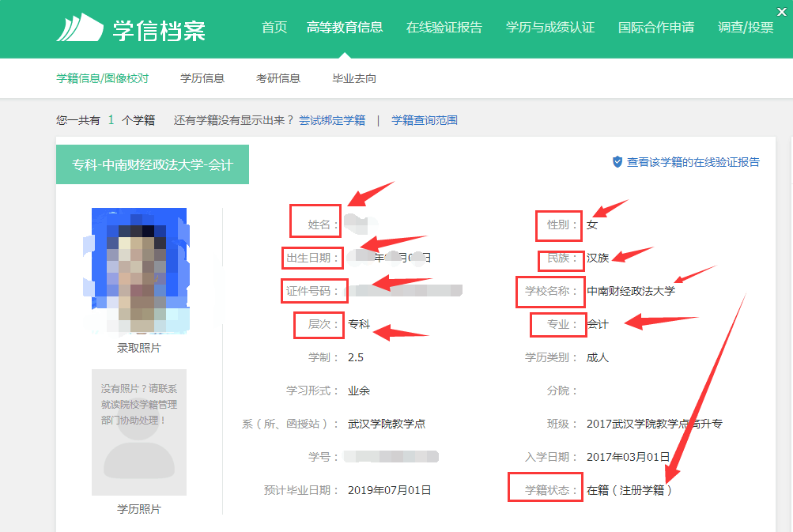The height and width of the screenshot is (532, 793).
Task: Click the 分院 field label
Action: click(561, 391)
